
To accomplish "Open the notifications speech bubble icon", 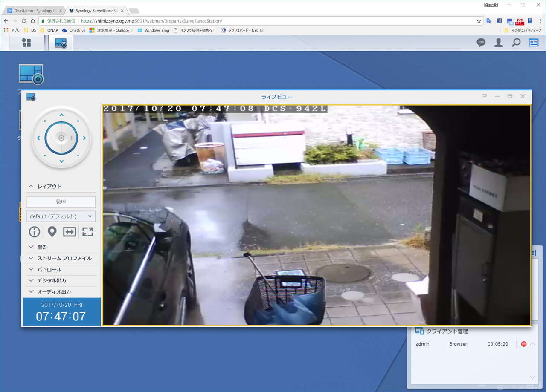I will point(481,43).
